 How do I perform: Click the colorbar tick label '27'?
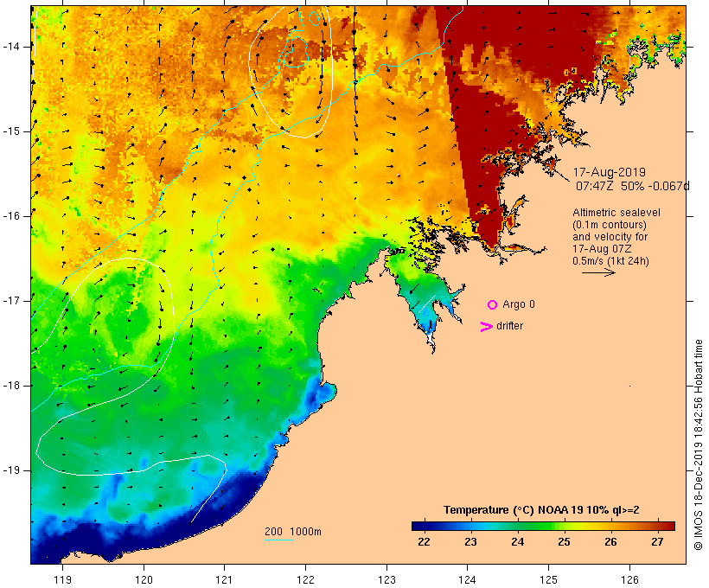[657, 542]
